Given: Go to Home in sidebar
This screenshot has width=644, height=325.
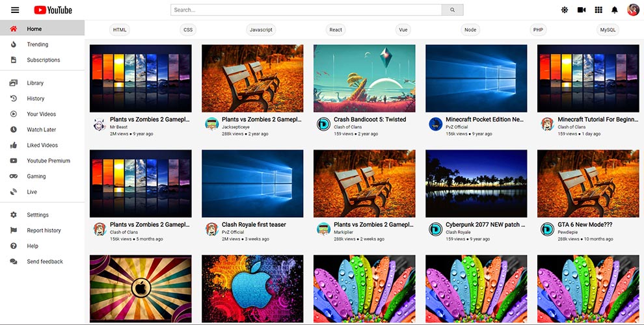Looking at the screenshot, I should click(42, 29).
